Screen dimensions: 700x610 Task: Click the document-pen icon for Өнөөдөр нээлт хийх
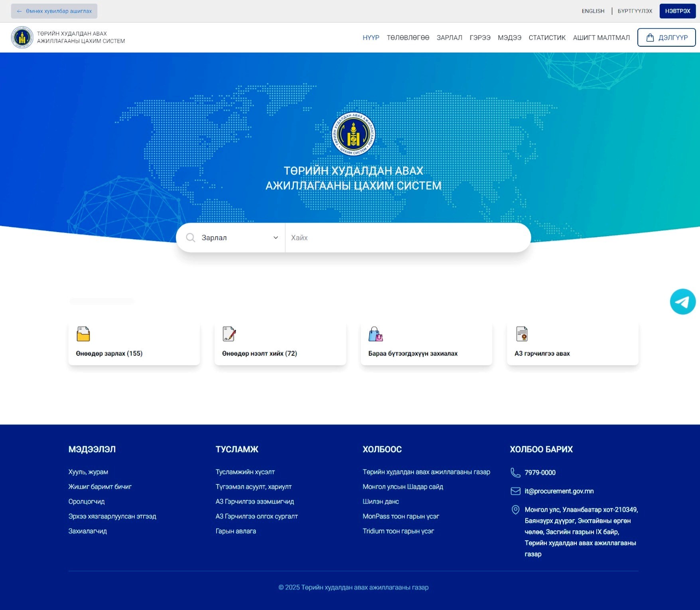229,334
